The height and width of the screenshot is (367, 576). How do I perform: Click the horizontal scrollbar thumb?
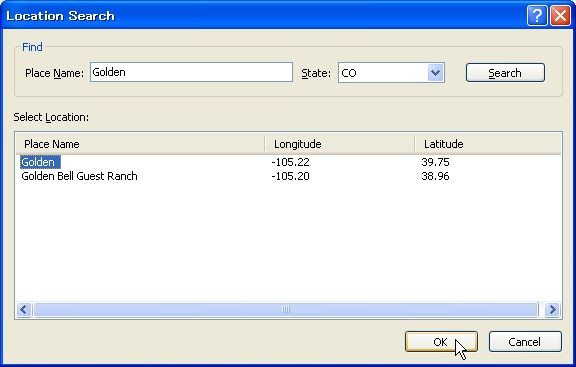click(x=286, y=309)
